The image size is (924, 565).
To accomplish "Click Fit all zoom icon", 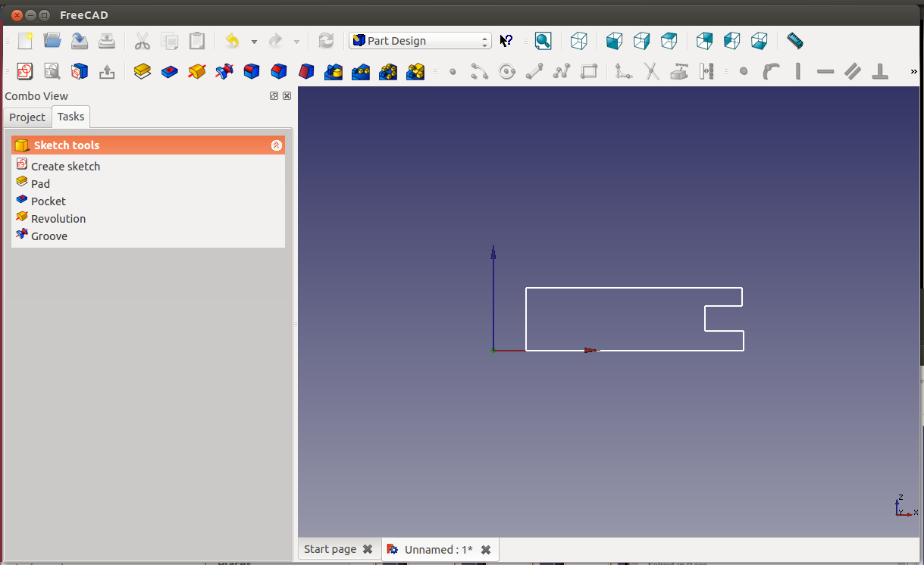I will tap(543, 41).
